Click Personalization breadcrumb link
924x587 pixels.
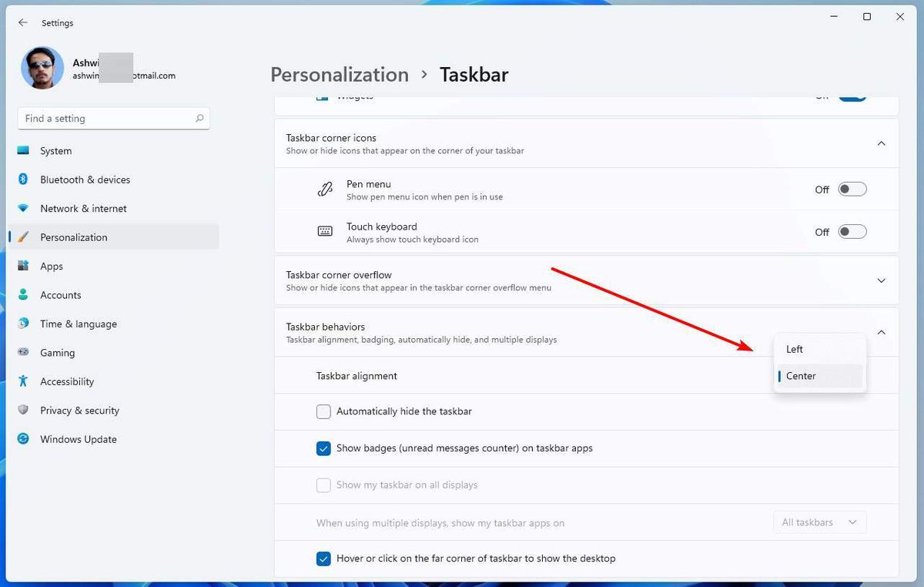[340, 75]
